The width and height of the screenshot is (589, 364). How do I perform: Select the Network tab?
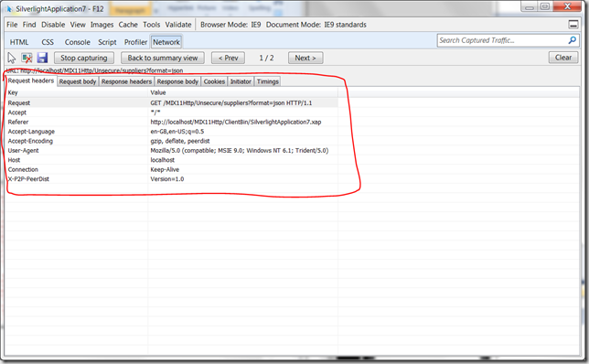click(x=166, y=42)
